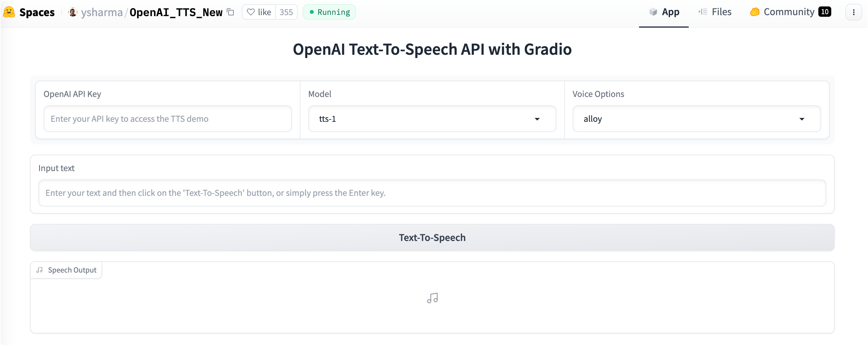Click the ysharma profile avatar

(73, 12)
